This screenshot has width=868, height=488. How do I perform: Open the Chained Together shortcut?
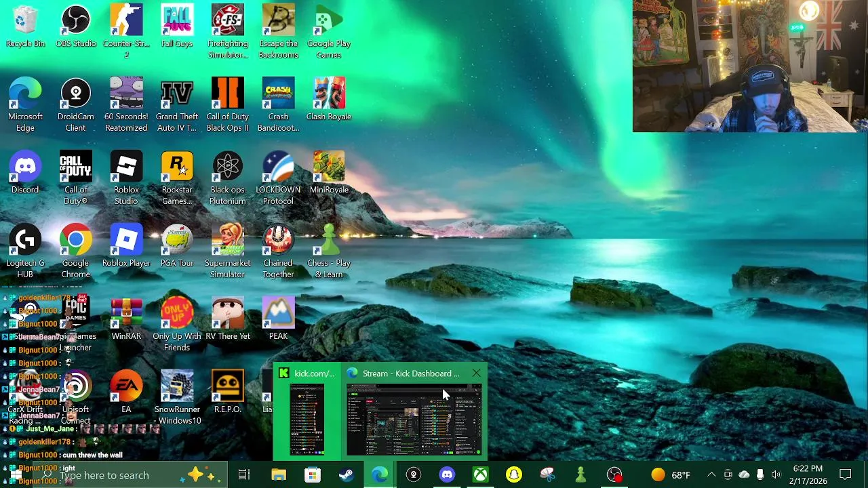(x=278, y=251)
